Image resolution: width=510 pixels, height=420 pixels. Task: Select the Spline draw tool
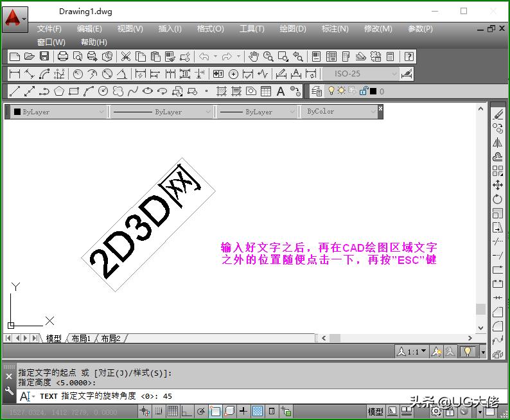pos(133,91)
